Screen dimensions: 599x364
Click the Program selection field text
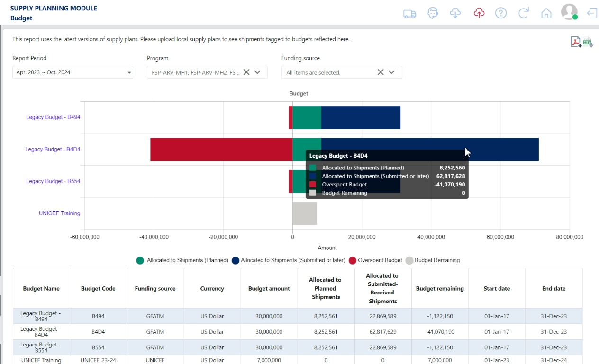coord(196,72)
